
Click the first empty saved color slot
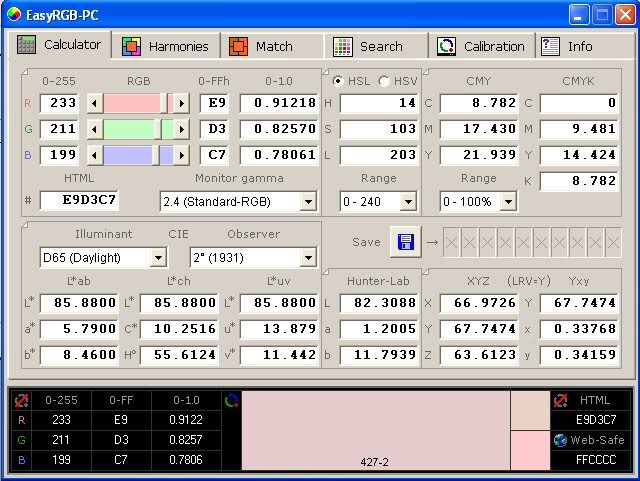pyautogui.click(x=454, y=242)
